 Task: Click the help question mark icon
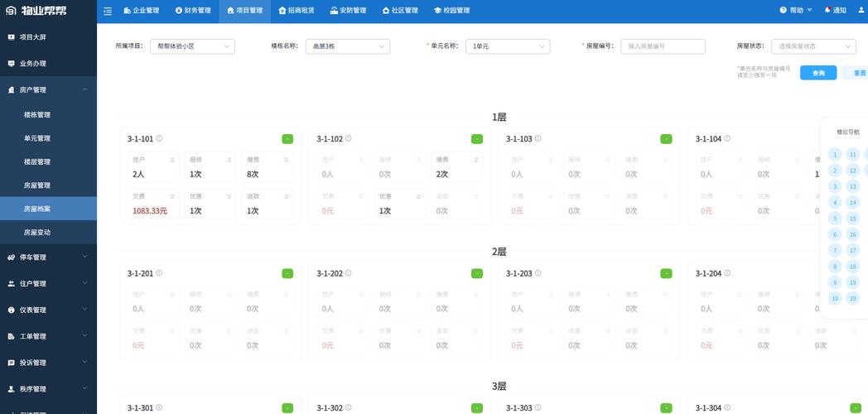[x=783, y=10]
